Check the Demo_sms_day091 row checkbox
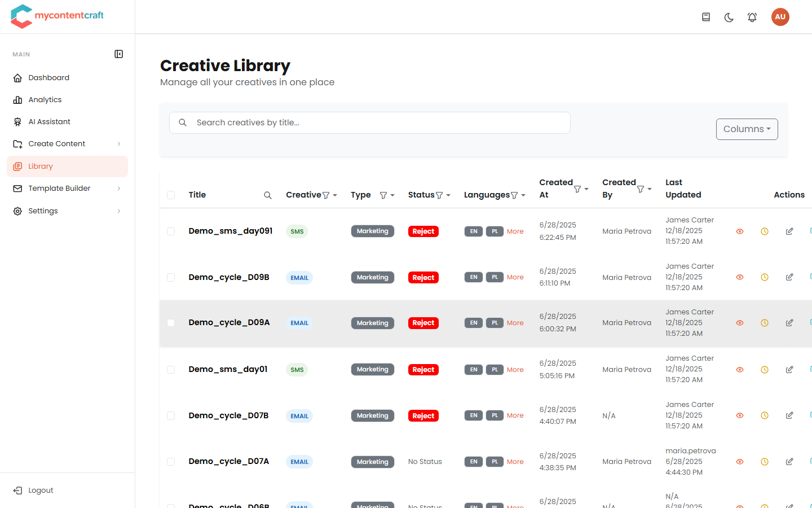The image size is (812, 508). pos(171,231)
